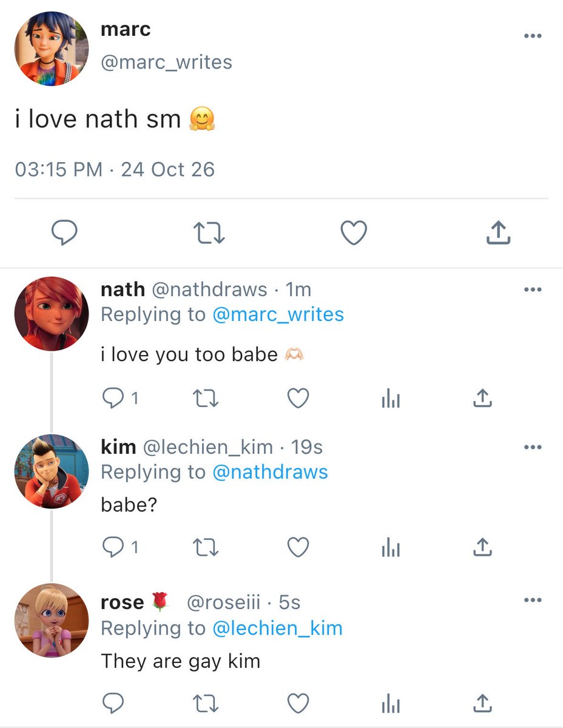Reply to rose's tweet
This screenshot has height=728, width=563.
pyautogui.click(x=113, y=703)
